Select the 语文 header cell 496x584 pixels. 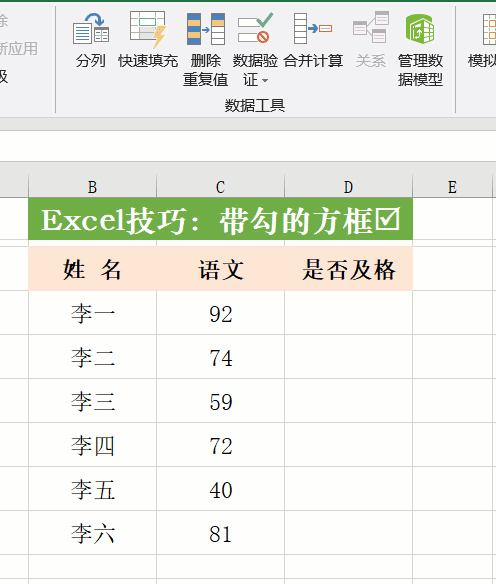[x=220, y=269]
